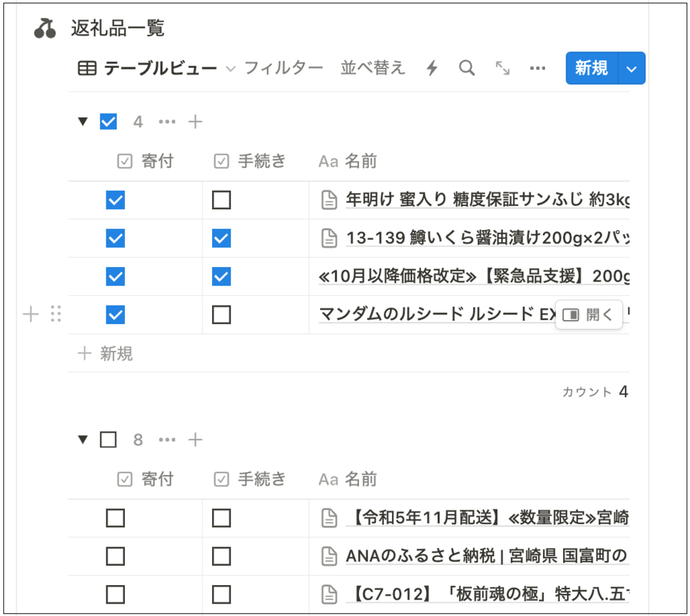690x616 pixels.
Task: Collapse the unchecked group of 8 items
Action: coord(83,440)
